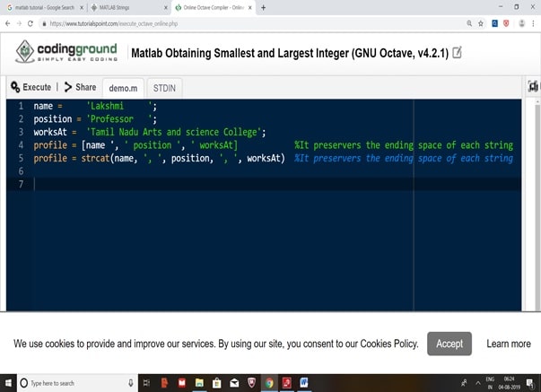Open Task View on the taskbar
This screenshot has height=392, width=541.
146,383
